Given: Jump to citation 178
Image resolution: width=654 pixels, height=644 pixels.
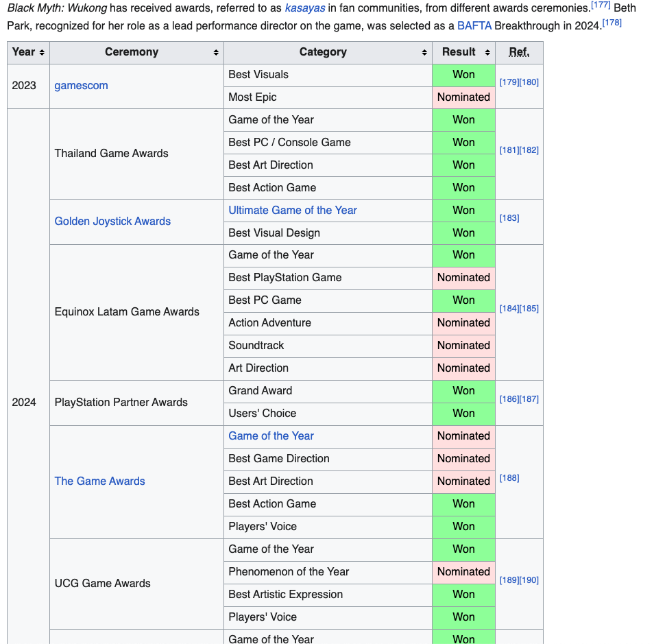Looking at the screenshot, I should [611, 23].
